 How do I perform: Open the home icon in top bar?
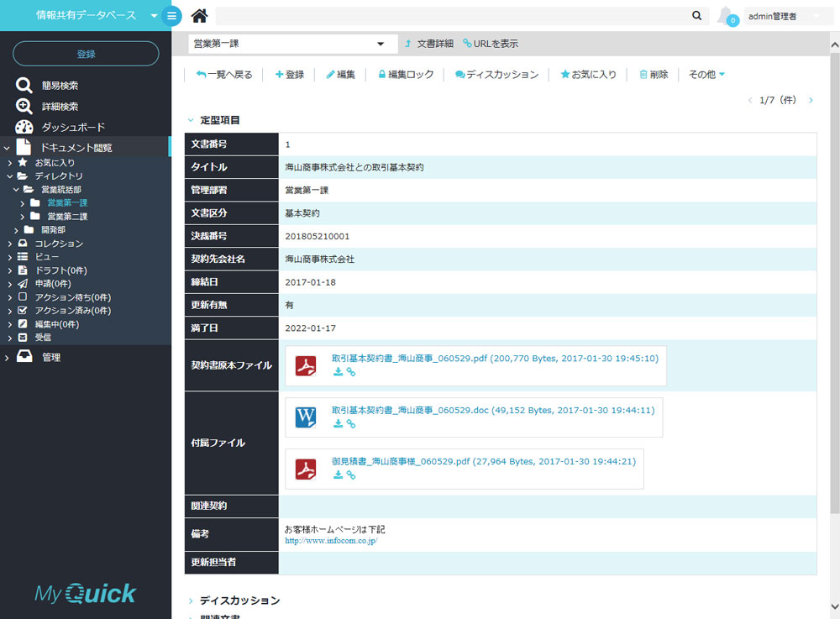click(198, 15)
